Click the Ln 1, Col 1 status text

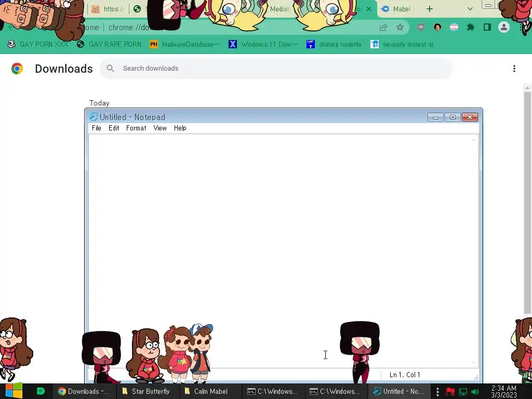click(x=405, y=375)
